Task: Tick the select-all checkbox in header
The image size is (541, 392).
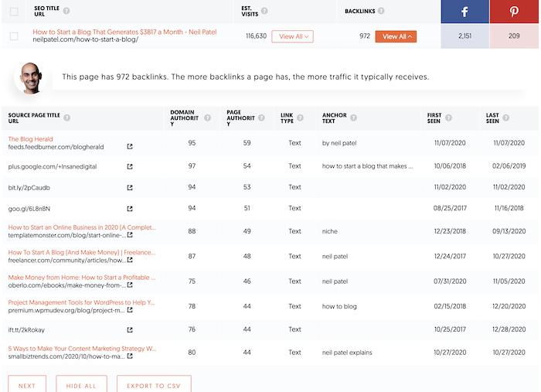Action: click(x=14, y=12)
